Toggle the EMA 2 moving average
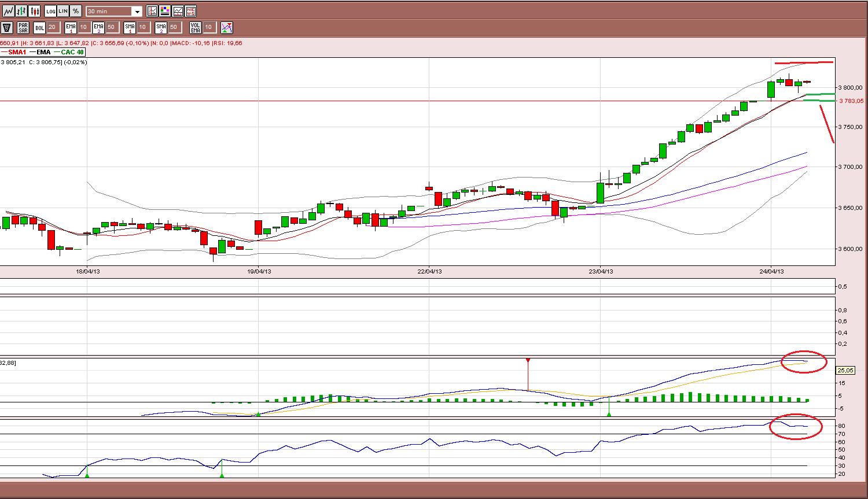 coord(98,27)
